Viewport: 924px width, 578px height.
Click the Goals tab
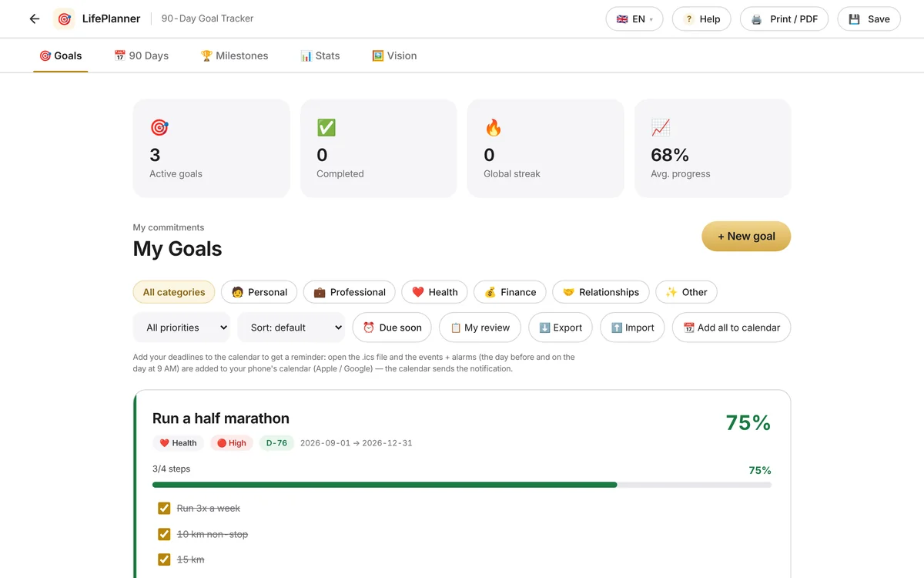tap(61, 55)
